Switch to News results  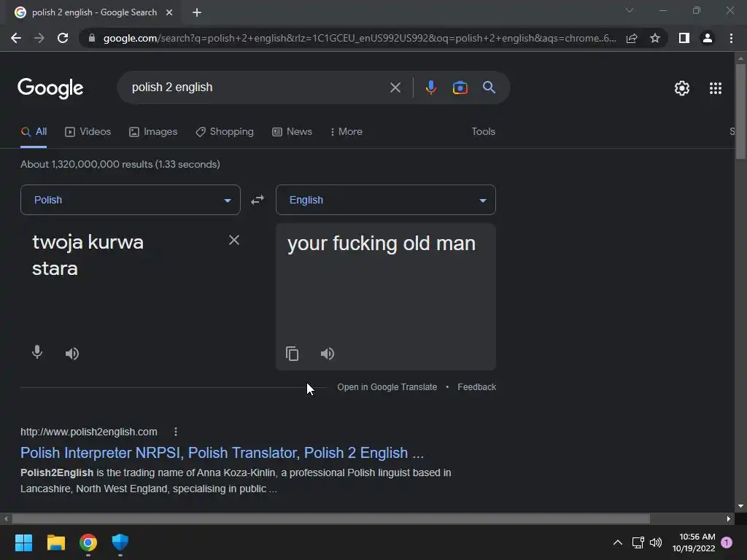click(x=292, y=132)
